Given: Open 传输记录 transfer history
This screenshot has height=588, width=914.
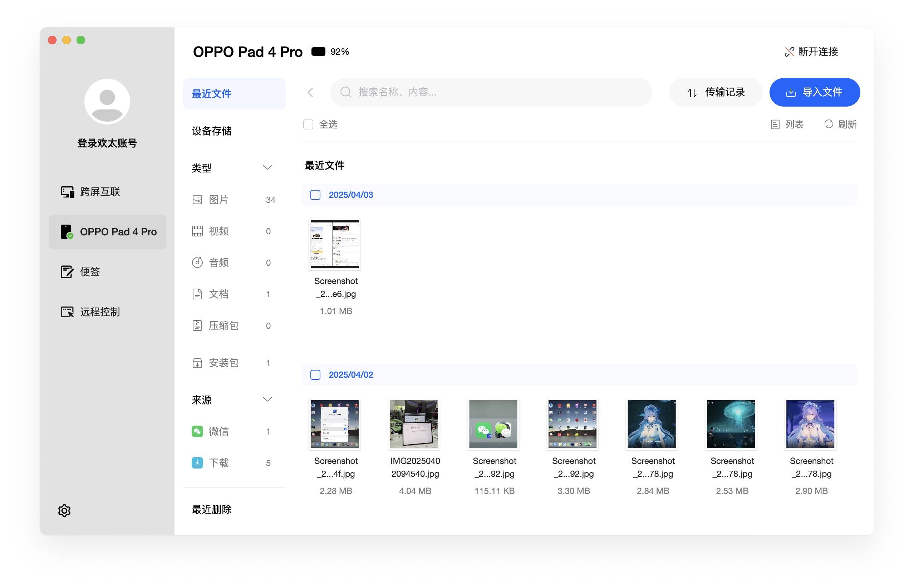Looking at the screenshot, I should coord(716,92).
